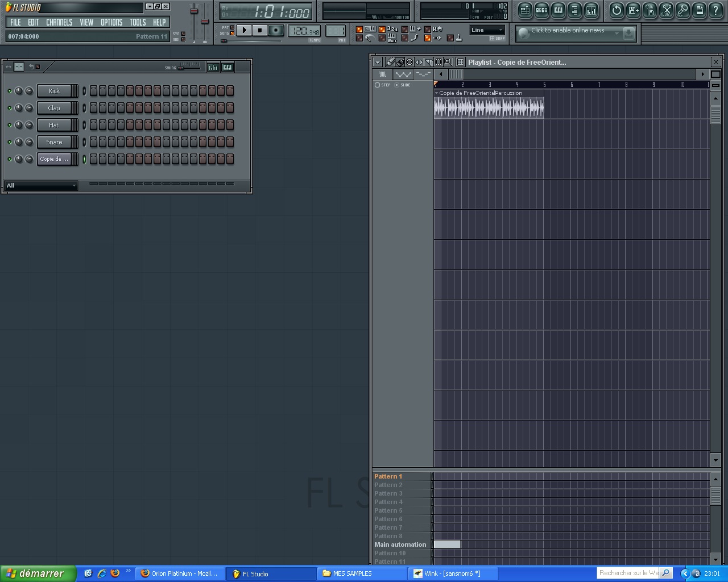
Task: Open the VIEW menu
Action: tap(86, 22)
